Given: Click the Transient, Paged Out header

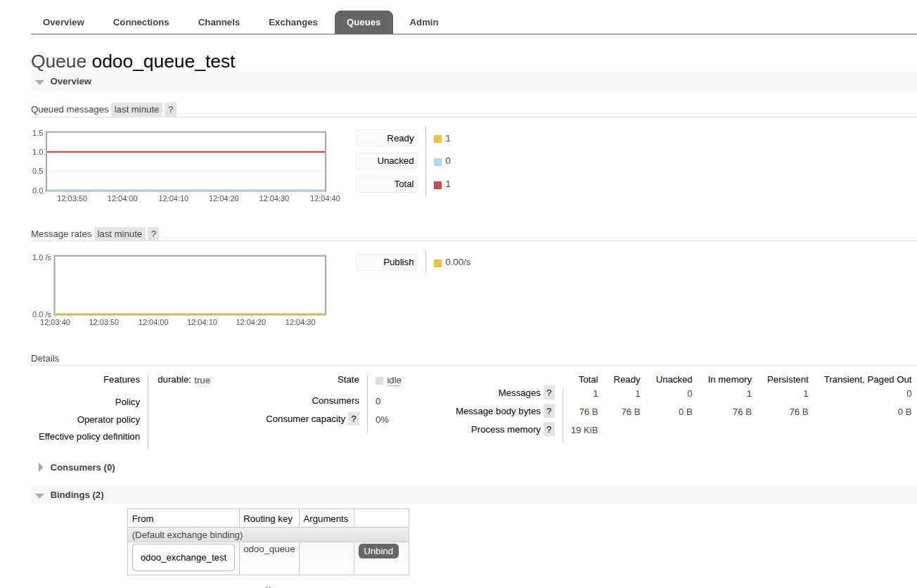Looking at the screenshot, I should coord(868,380).
